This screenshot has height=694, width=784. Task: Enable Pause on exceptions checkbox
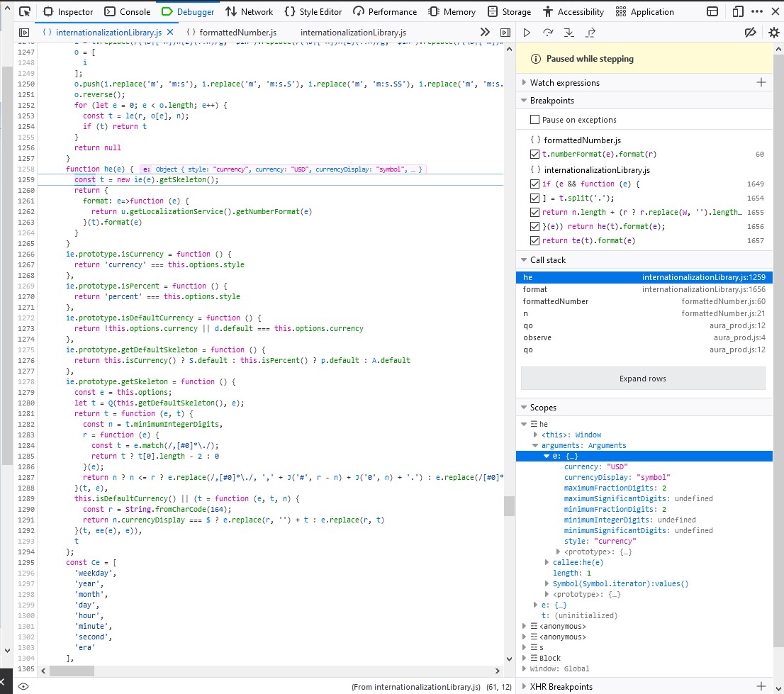(x=535, y=120)
